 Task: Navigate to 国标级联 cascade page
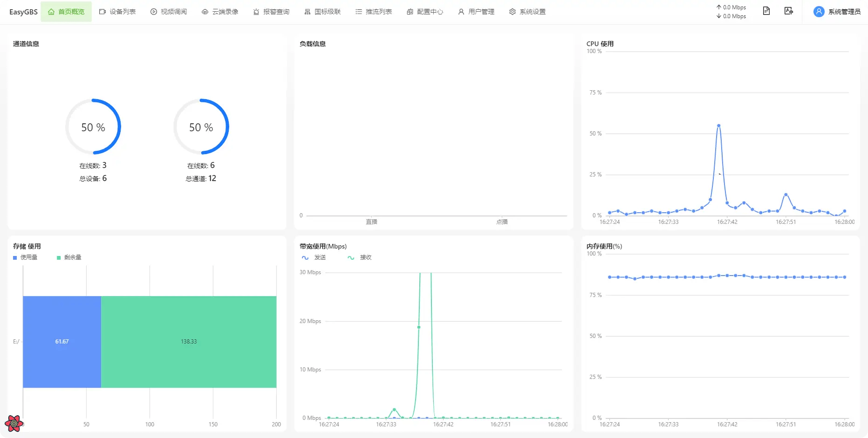(x=322, y=12)
